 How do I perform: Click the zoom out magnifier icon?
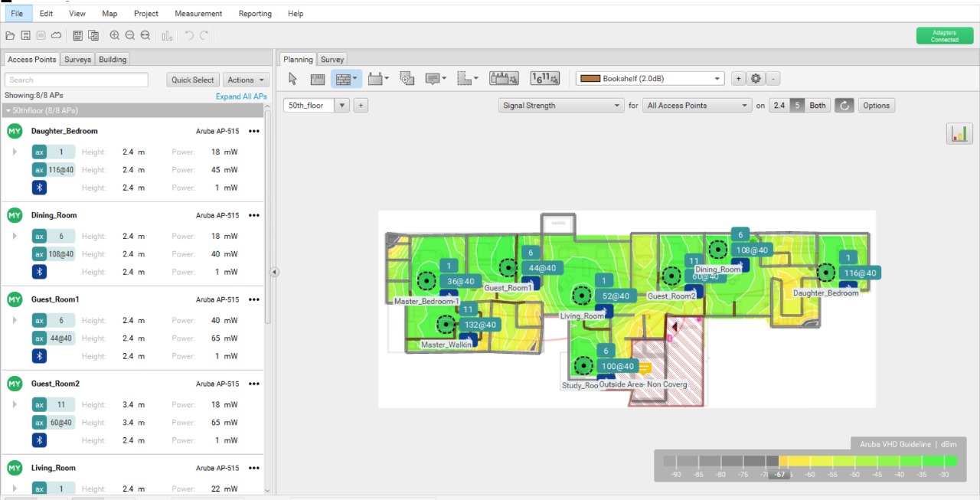pyautogui.click(x=129, y=35)
